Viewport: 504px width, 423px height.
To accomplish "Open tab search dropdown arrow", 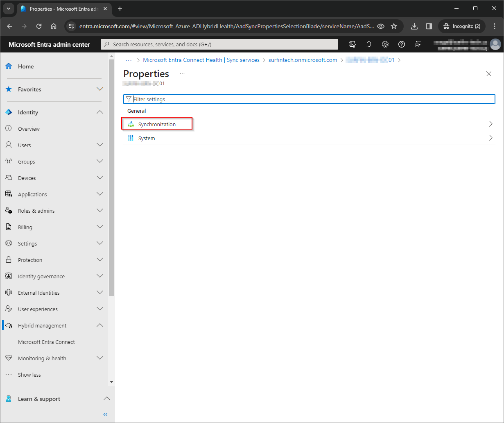I will 8,9.
